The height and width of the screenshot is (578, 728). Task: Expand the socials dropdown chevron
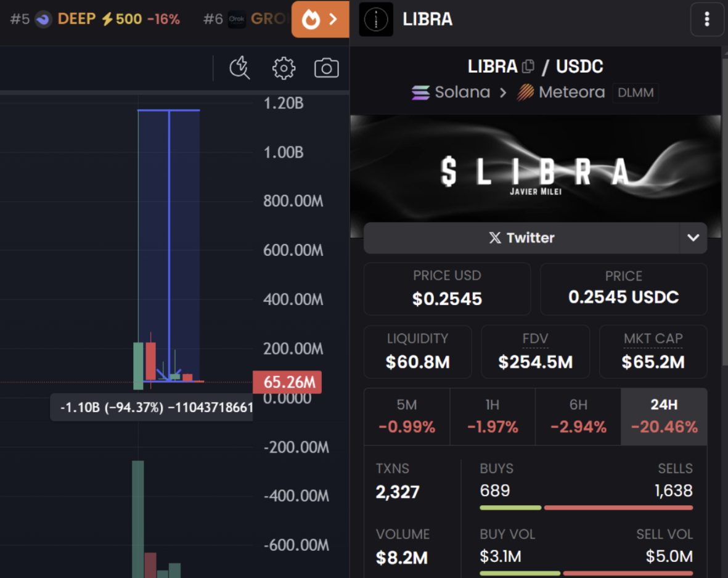pos(693,238)
